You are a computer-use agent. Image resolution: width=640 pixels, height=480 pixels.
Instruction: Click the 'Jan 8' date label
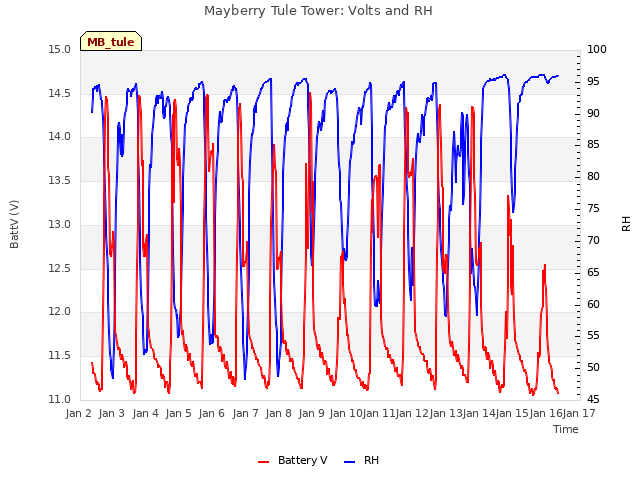pos(278,413)
